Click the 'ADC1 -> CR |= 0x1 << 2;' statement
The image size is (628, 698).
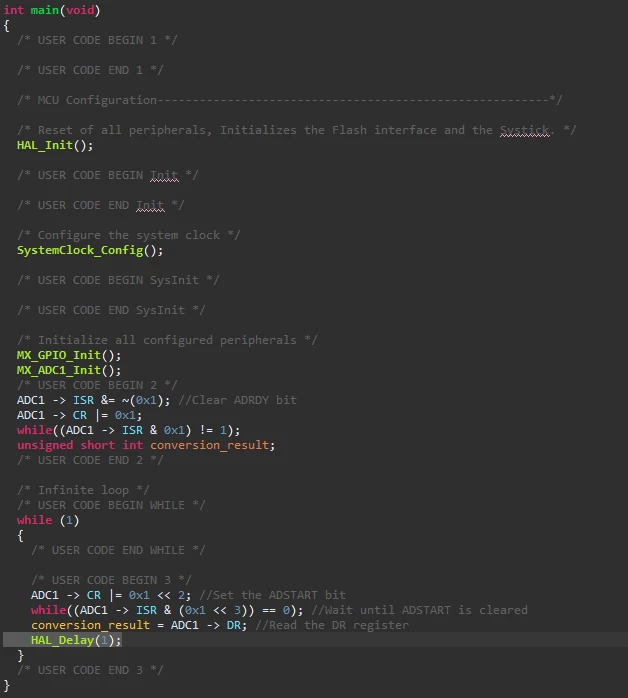point(111,595)
